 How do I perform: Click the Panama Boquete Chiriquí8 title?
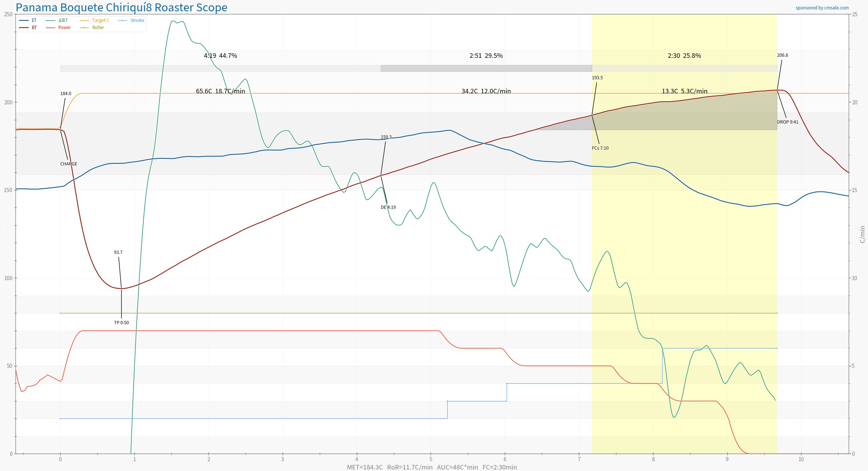[121, 8]
